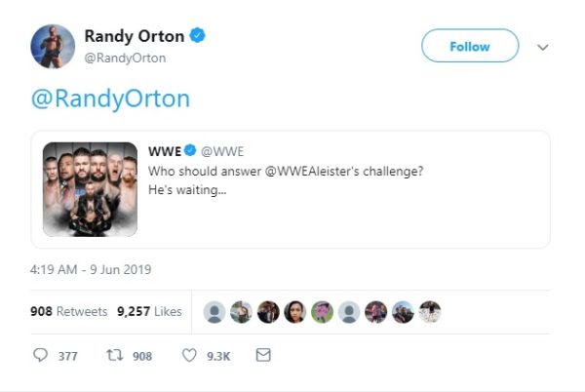The image size is (585, 392).
Task: Open the @RandyOrton mention link
Action: pos(110,98)
